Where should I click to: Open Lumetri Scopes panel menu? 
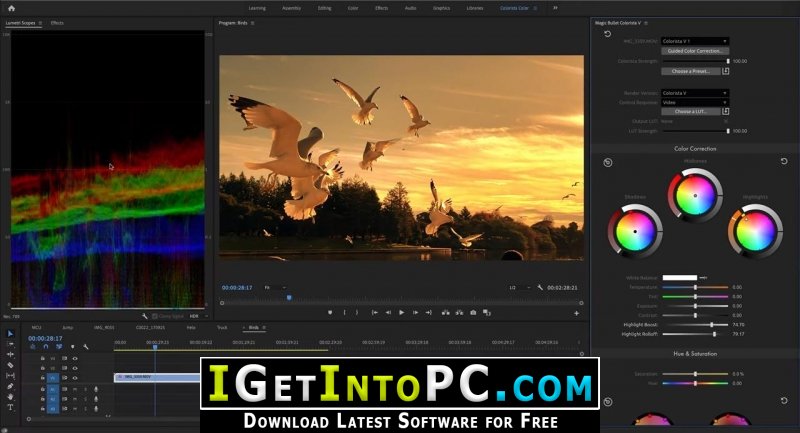tap(40, 23)
